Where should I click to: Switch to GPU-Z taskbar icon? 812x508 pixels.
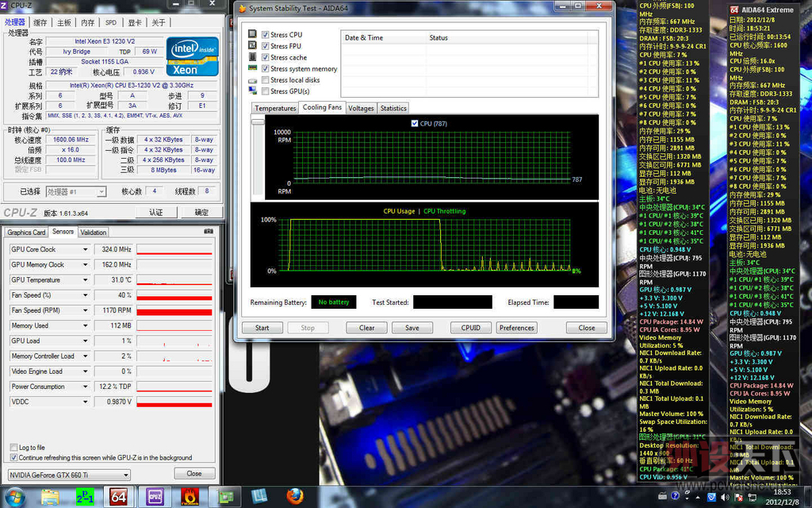pos(224,497)
